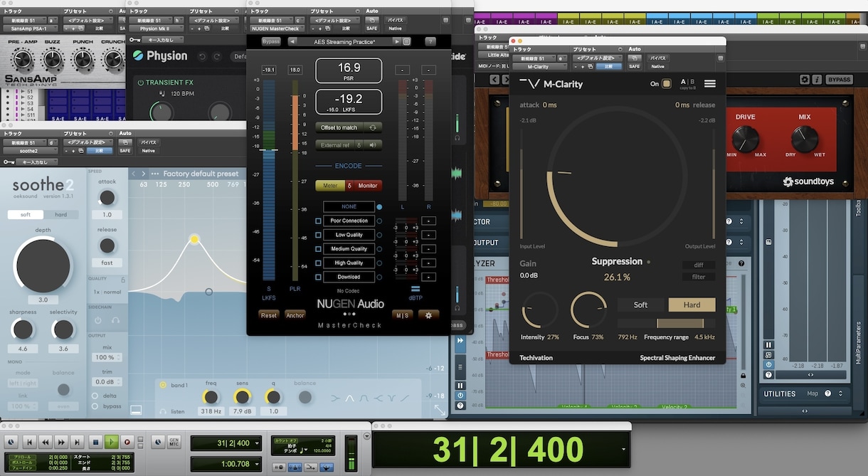The width and height of the screenshot is (868, 476).
Task: Go to next soothe2 preset with right chevron
Action: pyautogui.click(x=143, y=174)
